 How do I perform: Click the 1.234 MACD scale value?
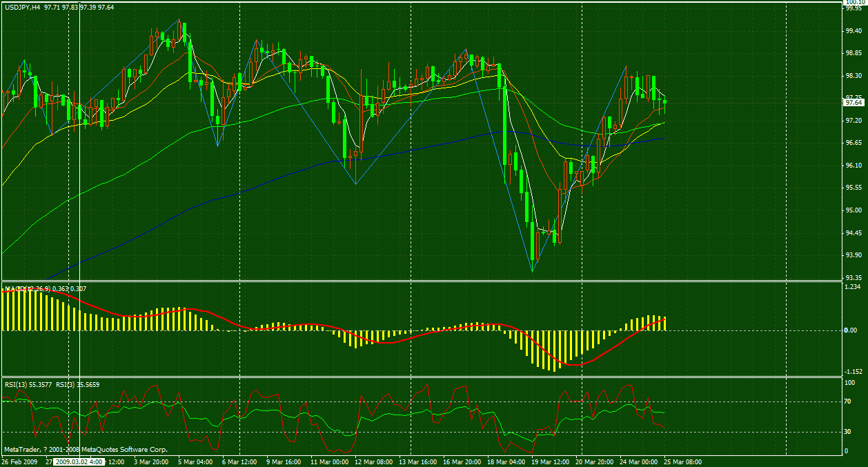853,287
